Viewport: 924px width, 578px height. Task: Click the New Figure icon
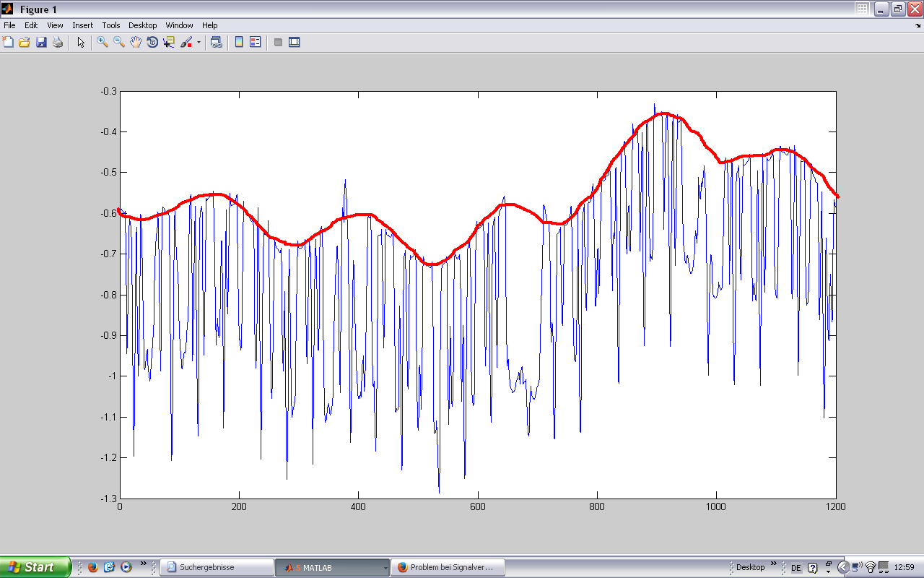[9, 43]
